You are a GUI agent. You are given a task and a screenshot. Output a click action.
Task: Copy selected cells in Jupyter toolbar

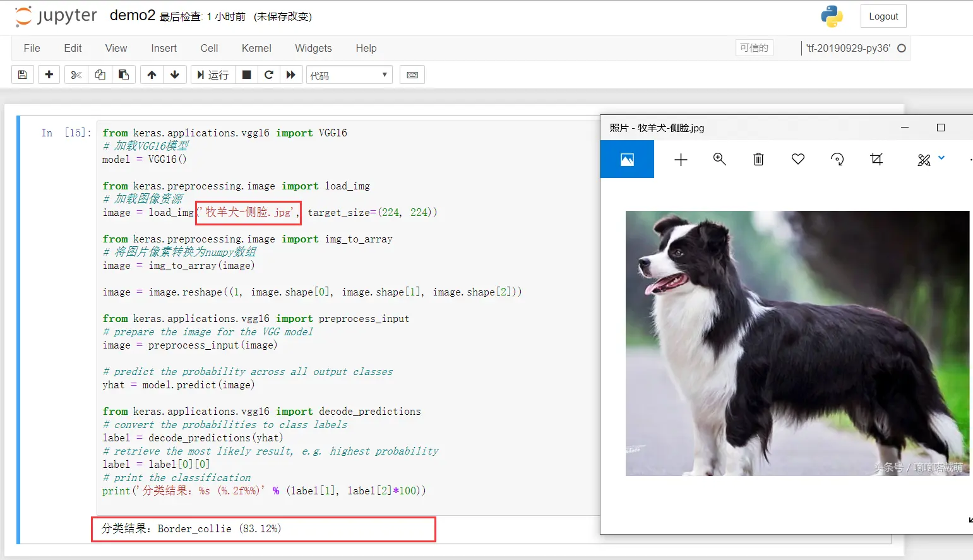coord(100,75)
